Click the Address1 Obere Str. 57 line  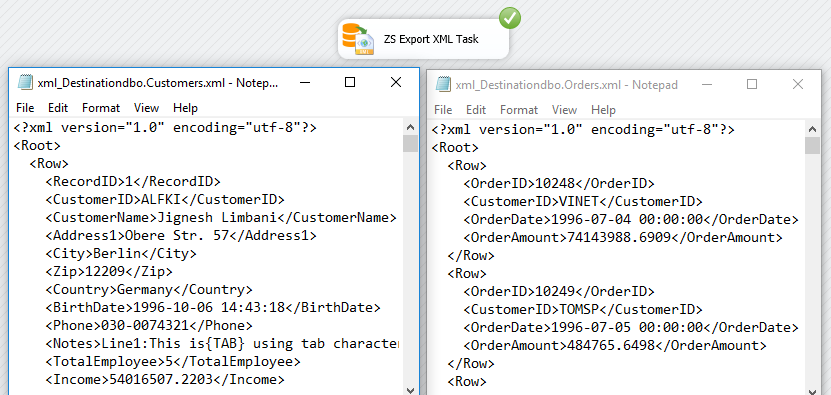pyautogui.click(x=181, y=235)
